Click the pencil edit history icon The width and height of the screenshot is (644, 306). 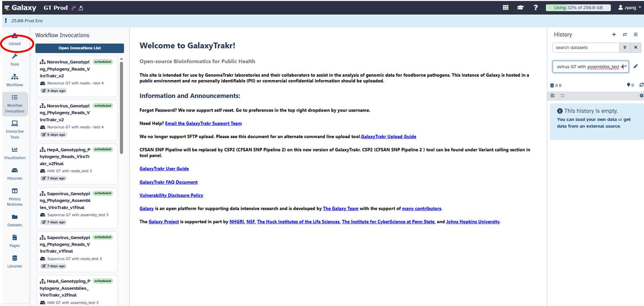[636, 66]
